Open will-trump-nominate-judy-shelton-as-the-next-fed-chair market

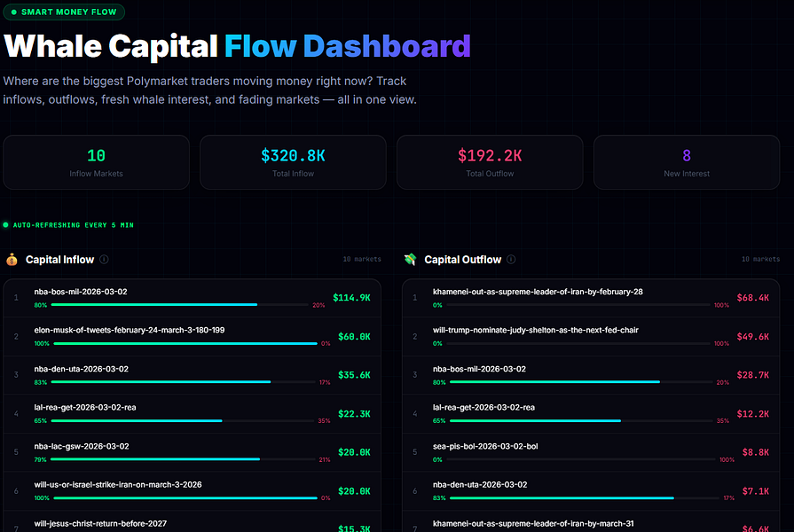tap(591, 337)
